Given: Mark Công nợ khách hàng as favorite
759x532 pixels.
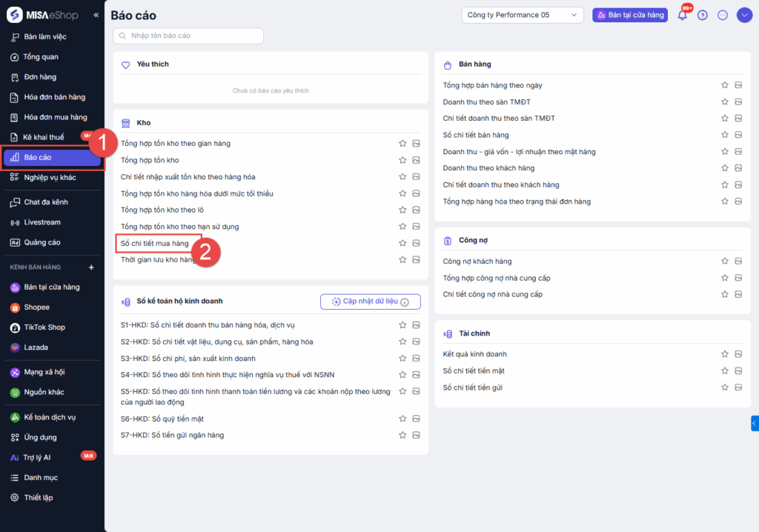Looking at the screenshot, I should click(x=725, y=262).
